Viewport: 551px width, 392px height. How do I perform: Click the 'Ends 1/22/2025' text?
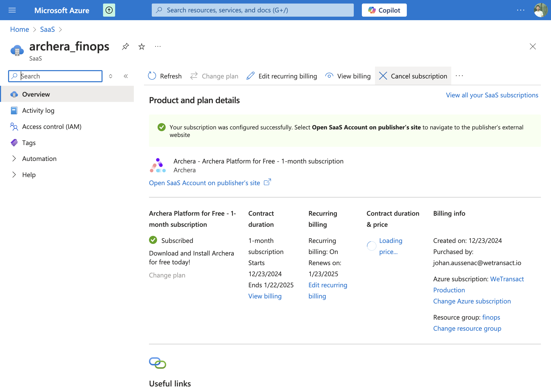[271, 285]
